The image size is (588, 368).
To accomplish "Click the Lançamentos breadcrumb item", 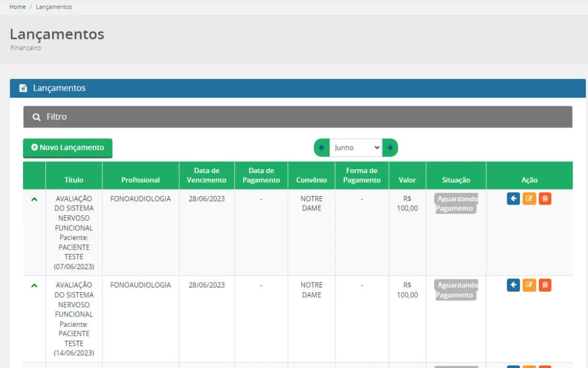I will coord(54,7).
